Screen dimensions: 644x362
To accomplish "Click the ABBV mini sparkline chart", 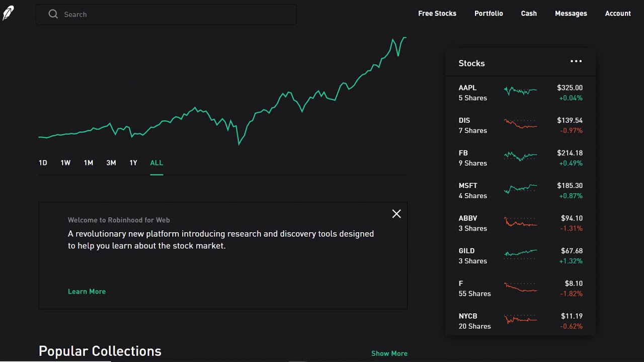I will [x=520, y=222].
